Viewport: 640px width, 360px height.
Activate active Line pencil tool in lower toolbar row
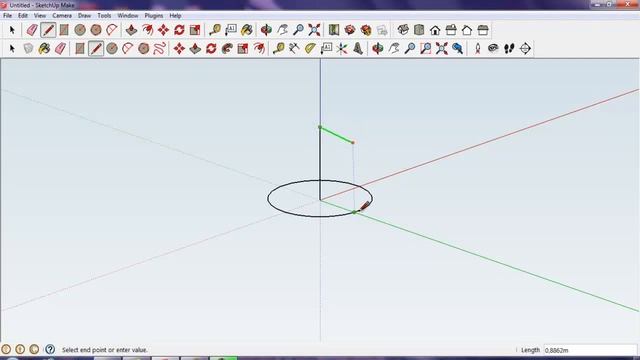tap(96, 49)
